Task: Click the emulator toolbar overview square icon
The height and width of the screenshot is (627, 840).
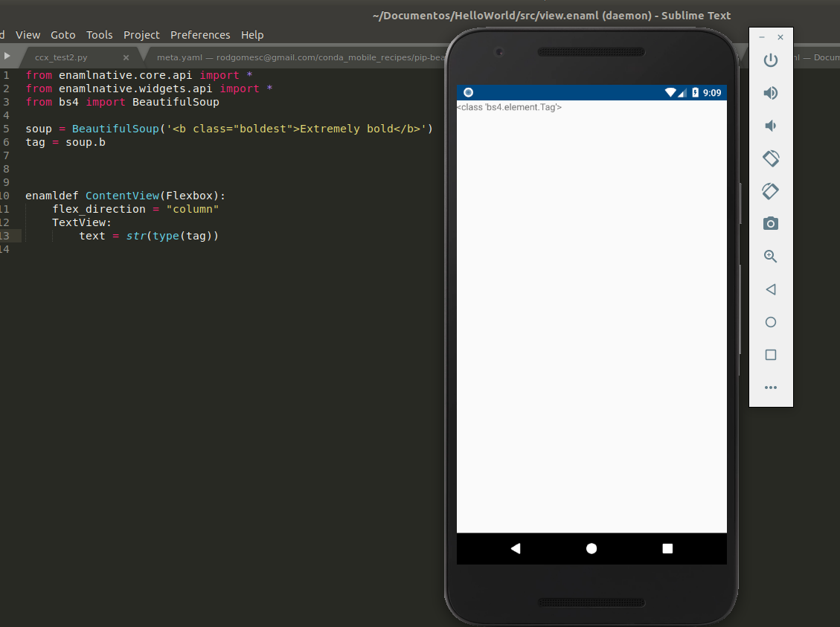Action: coord(770,355)
